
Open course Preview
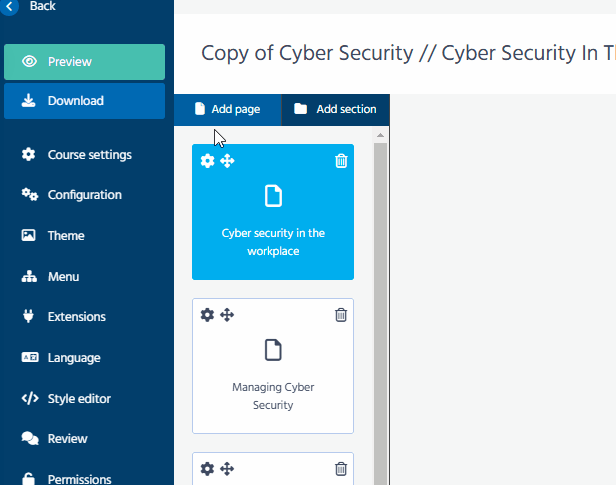coord(84,62)
